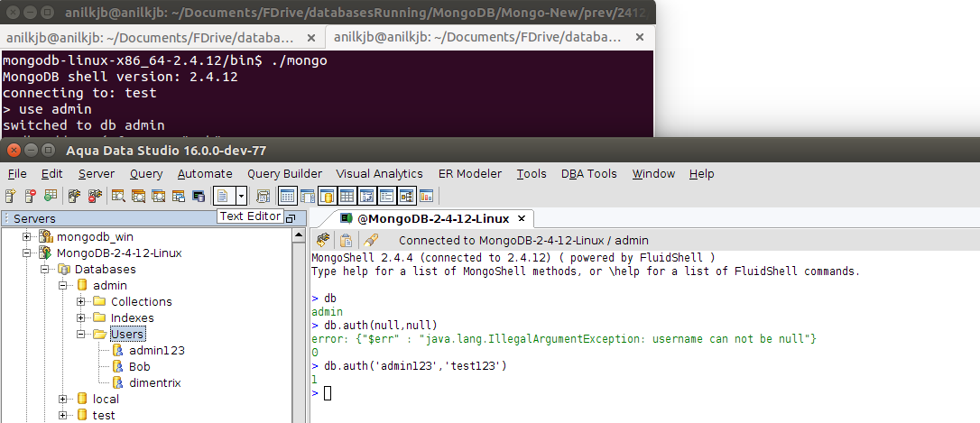Click the Register Server toolbar icon
Image resolution: width=980 pixels, height=423 pixels.
pos(10,196)
